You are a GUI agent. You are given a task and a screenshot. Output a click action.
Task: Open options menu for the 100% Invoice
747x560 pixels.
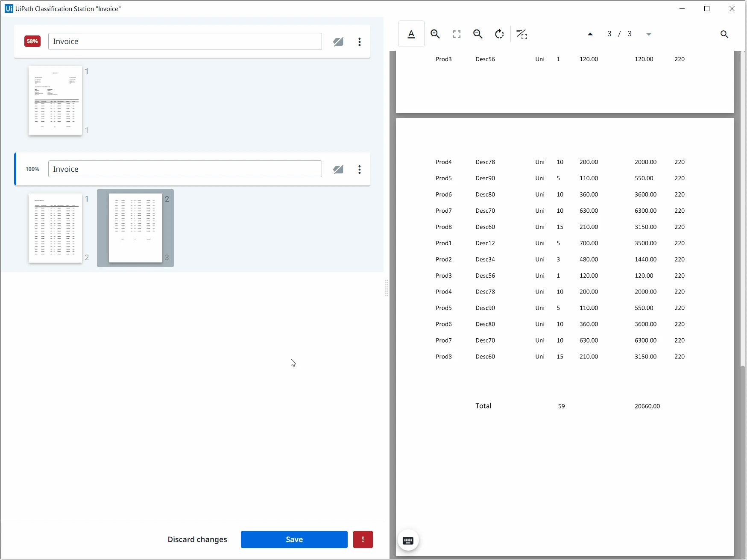coord(360,169)
